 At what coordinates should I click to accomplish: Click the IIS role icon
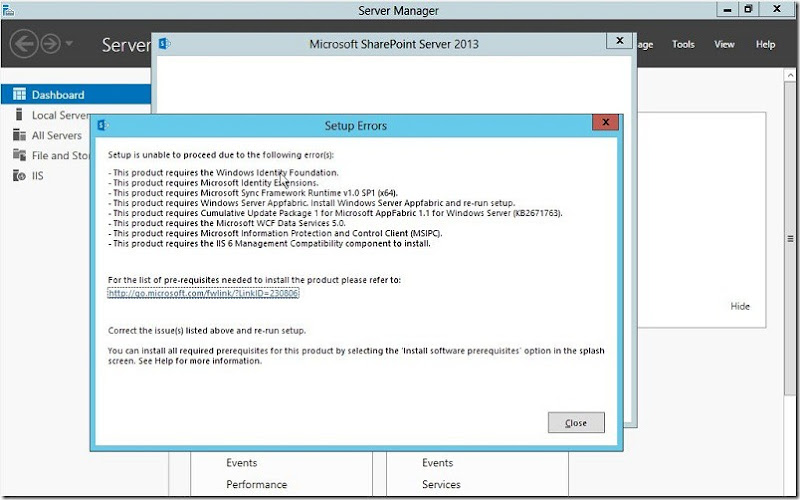pyautogui.click(x=19, y=176)
